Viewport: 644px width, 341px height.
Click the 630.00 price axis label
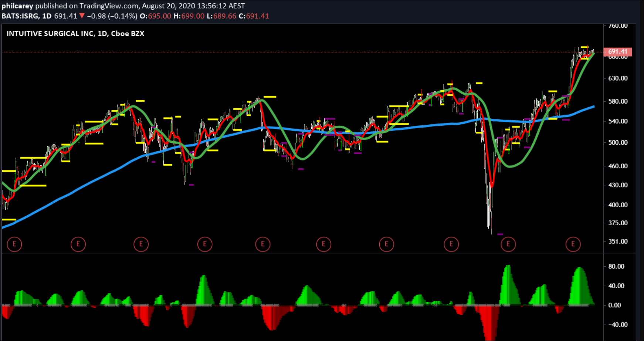[618, 78]
